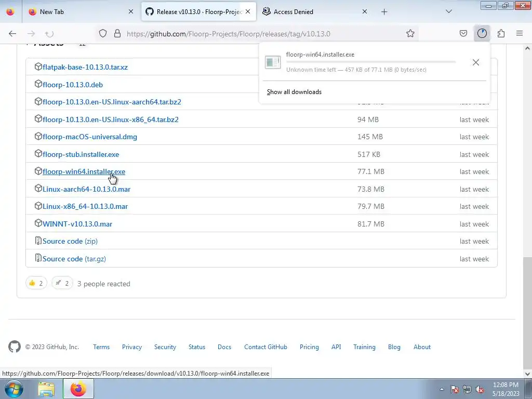Click package icon beside floorp-10.13.0.deb
The height and width of the screenshot is (399, 532).
coord(38,84)
